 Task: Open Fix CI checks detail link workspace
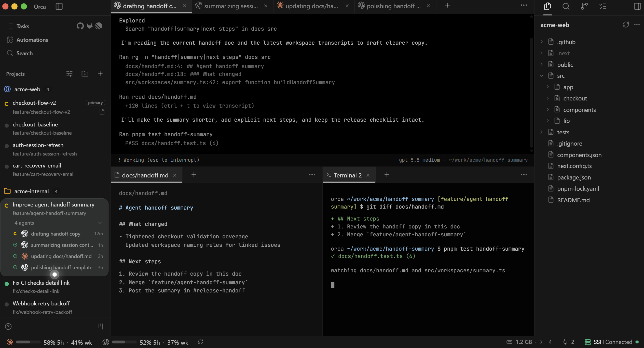pos(55,287)
